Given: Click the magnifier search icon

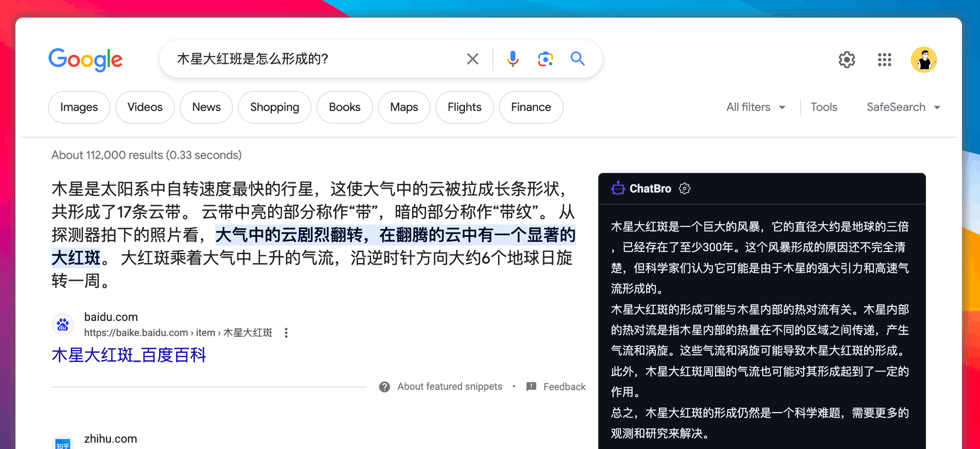Looking at the screenshot, I should click(578, 58).
